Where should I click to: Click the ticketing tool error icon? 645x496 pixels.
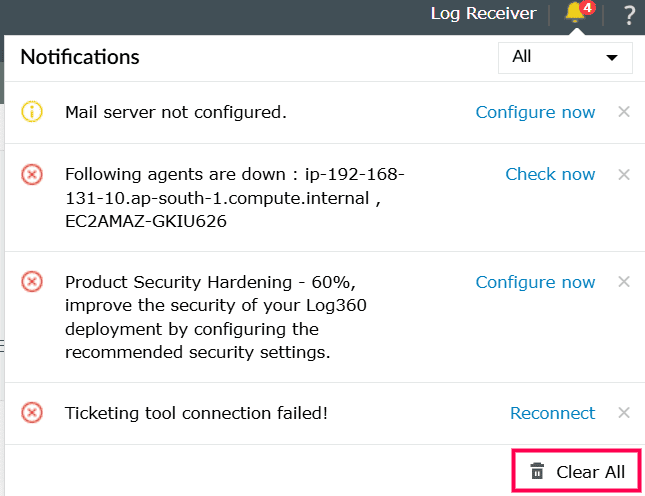click(32, 413)
